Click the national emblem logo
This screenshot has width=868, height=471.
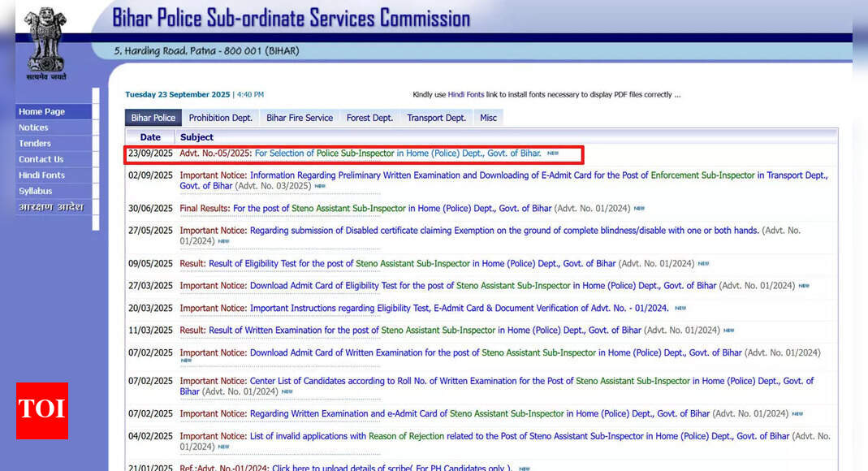(46, 45)
